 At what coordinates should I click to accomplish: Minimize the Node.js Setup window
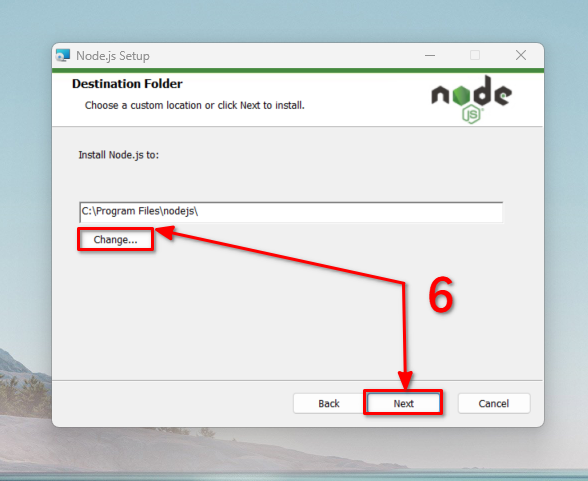[x=430, y=55]
